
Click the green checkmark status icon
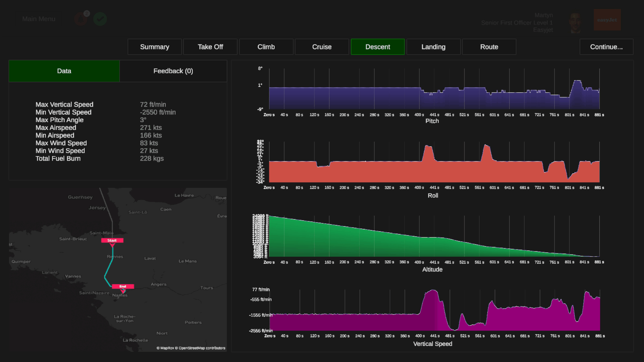pyautogui.click(x=100, y=19)
